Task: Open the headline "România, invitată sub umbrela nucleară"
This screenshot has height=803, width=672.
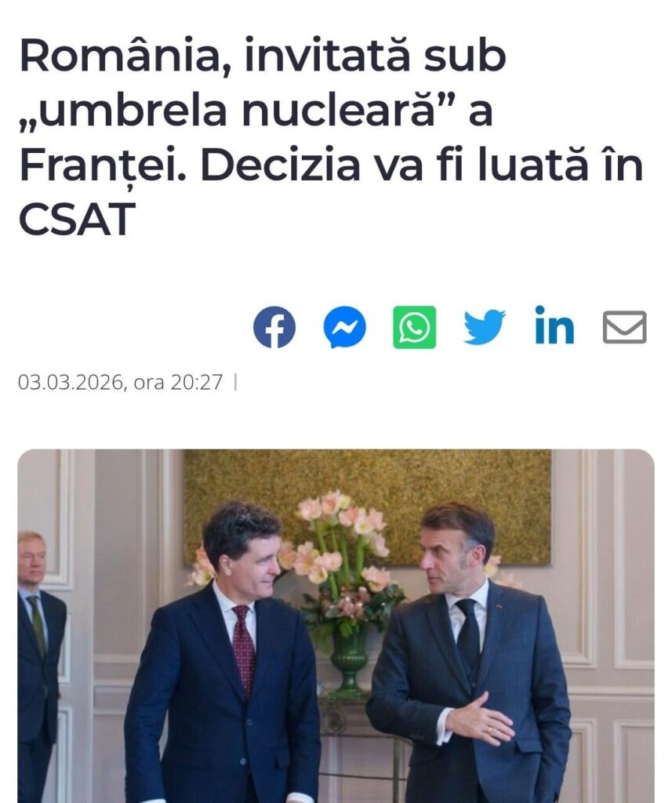Action: click(330, 136)
